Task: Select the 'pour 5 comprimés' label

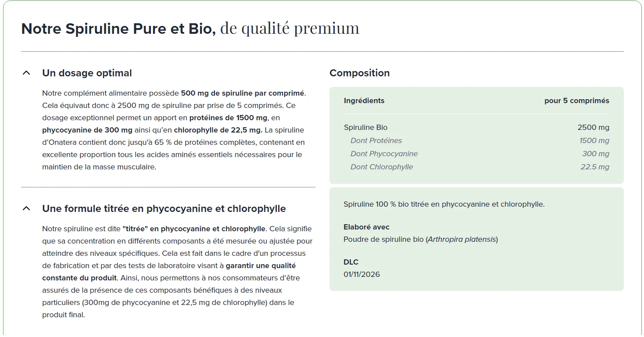Action: 576,100
